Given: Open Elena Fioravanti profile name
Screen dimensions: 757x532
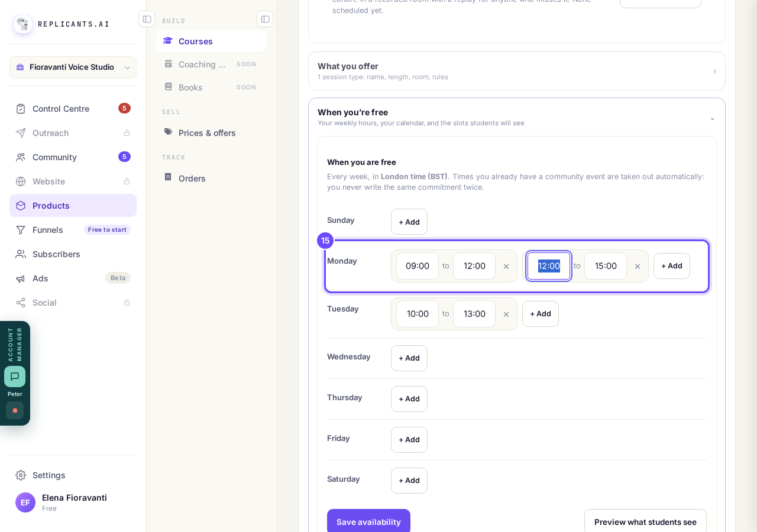Looking at the screenshot, I should pos(75,498).
